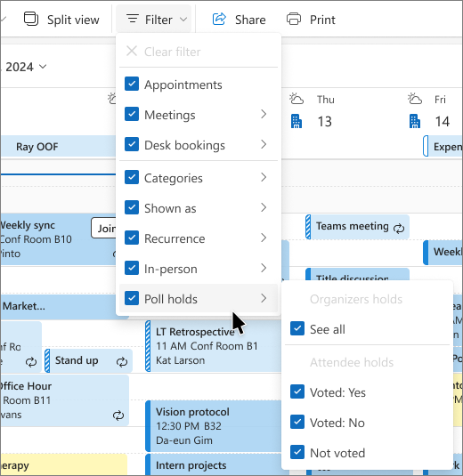
Task: Open the Shown as filter entry
Action: 199,208
